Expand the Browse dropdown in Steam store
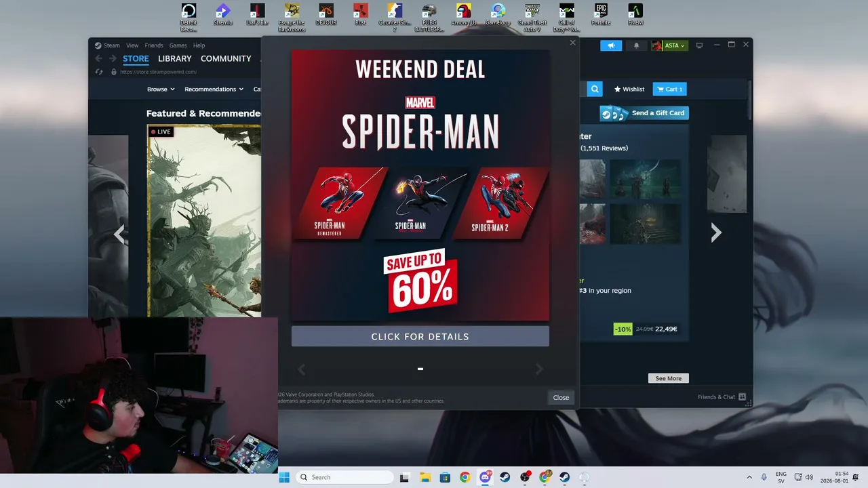Image resolution: width=868 pixels, height=488 pixels. pos(161,89)
